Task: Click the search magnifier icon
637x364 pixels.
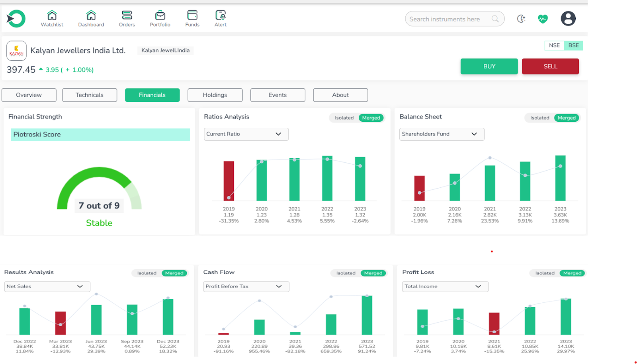Action: tap(495, 19)
